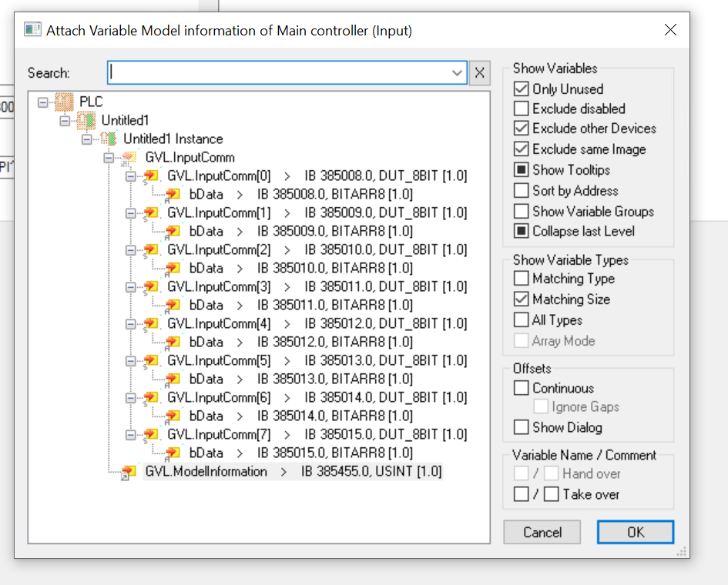728x585 pixels.
Task: Collapse the GVL.InputComm[4] node
Action: 130,324
